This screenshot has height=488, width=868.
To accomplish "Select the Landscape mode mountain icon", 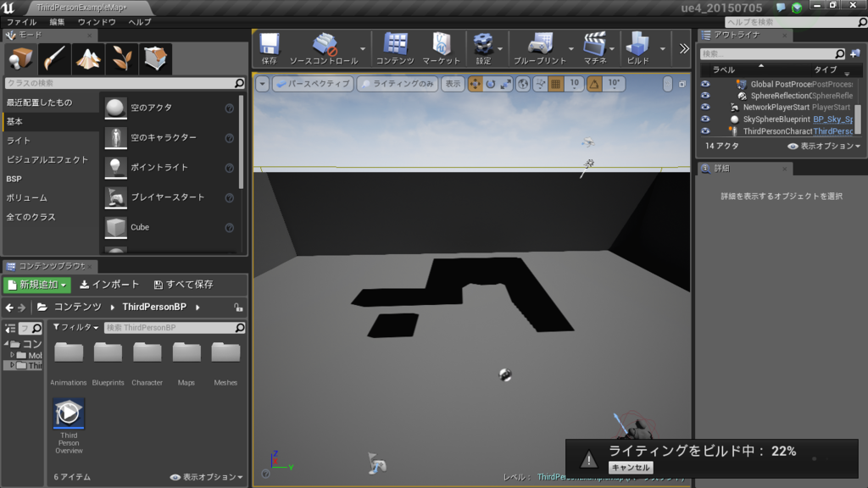I will [x=88, y=58].
